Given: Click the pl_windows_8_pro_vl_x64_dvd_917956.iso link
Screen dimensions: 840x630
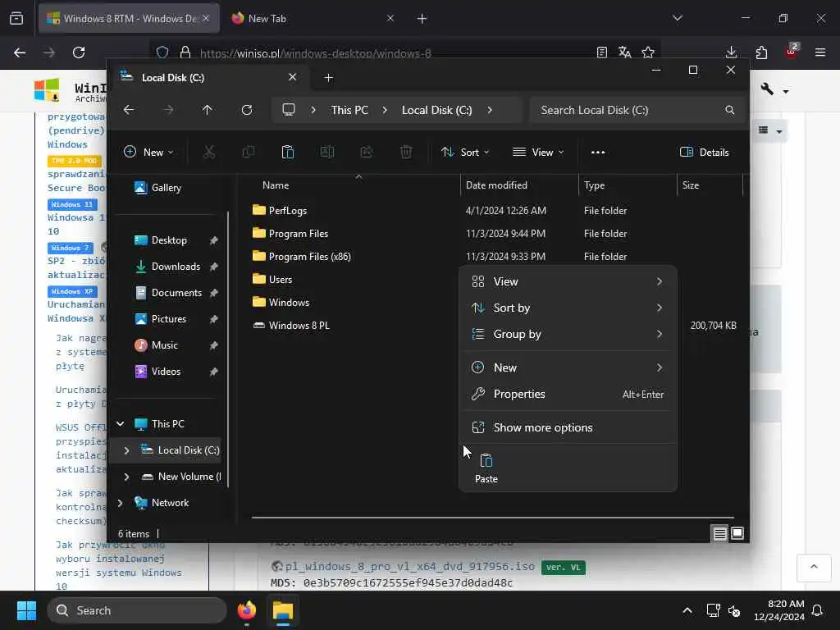Looking at the screenshot, I should [410, 566].
